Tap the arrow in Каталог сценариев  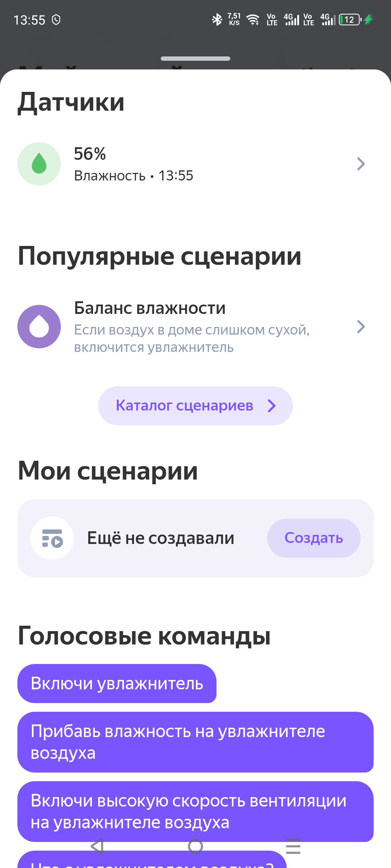tap(272, 406)
